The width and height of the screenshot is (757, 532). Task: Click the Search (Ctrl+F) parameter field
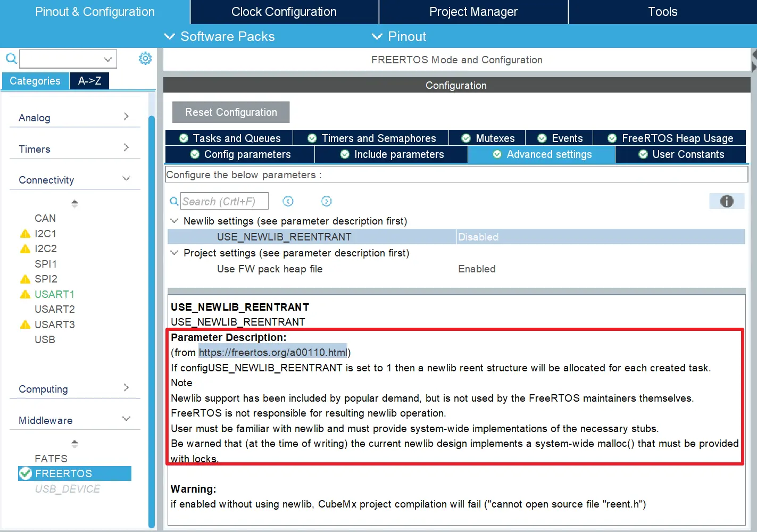(x=224, y=201)
